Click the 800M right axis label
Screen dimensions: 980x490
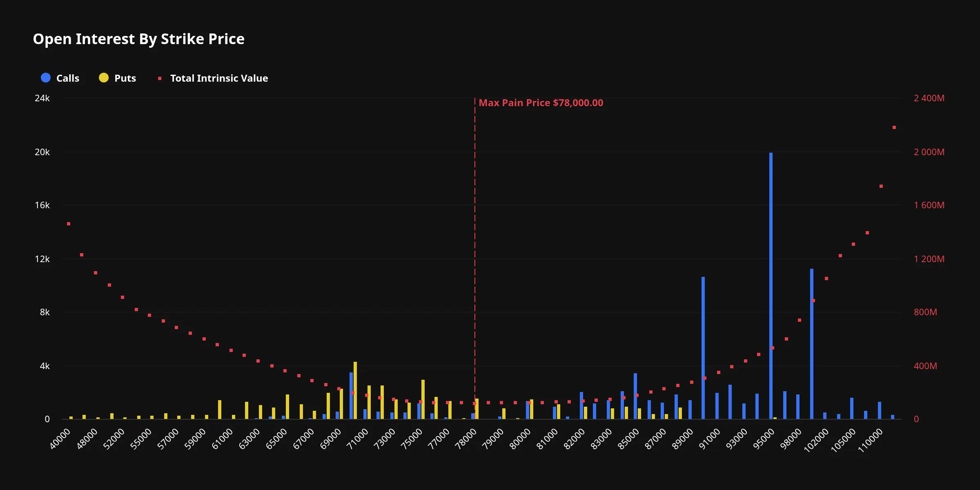(925, 312)
